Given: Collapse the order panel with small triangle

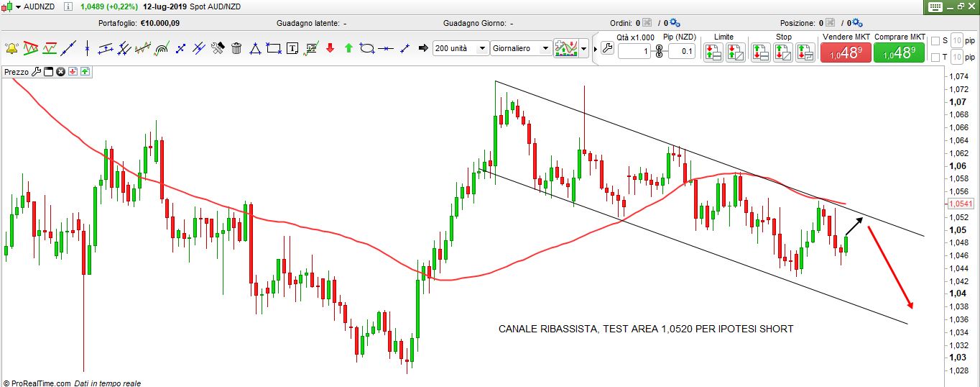Looking at the screenshot, I should coord(596,49).
